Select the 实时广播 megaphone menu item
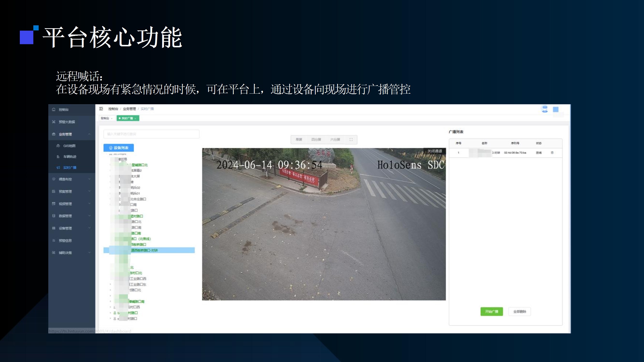This screenshot has width=644, height=362. [69, 168]
